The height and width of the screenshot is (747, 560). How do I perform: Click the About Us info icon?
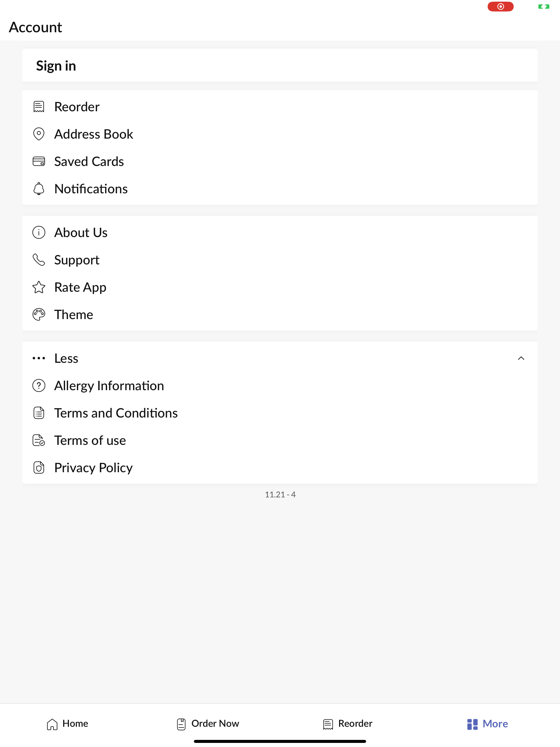pyautogui.click(x=39, y=232)
